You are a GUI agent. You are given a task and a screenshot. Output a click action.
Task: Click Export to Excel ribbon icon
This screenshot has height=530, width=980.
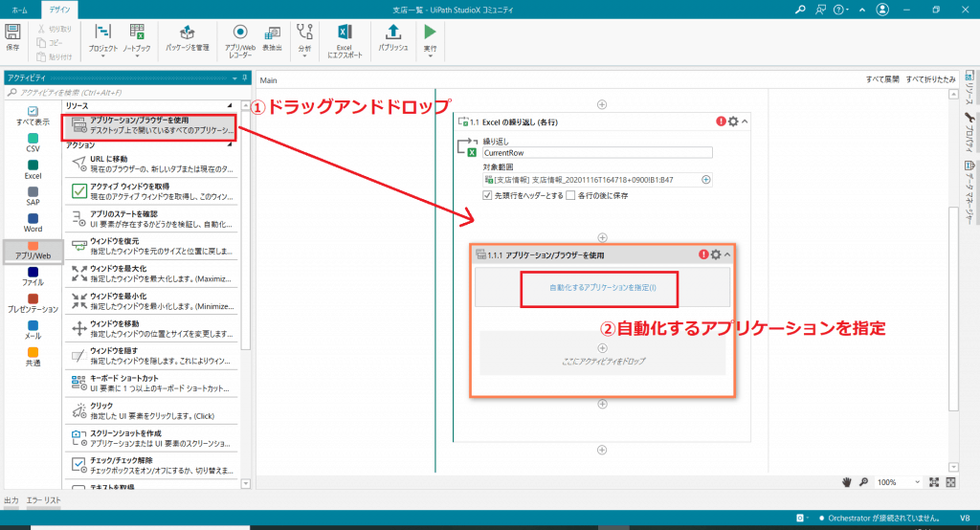tap(345, 36)
